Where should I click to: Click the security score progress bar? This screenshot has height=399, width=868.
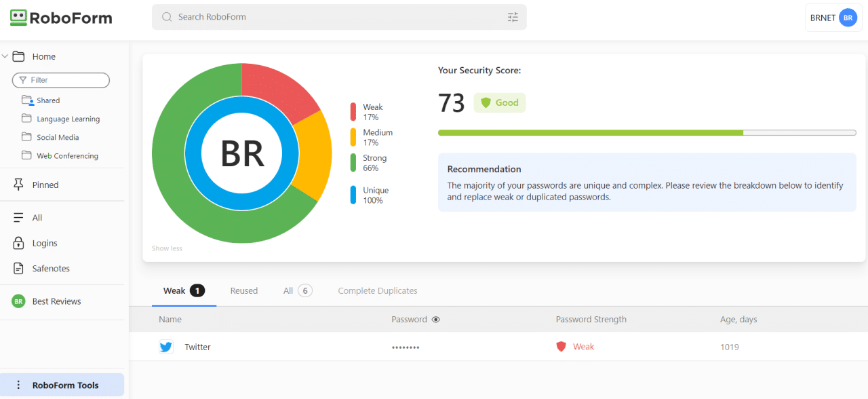tap(646, 133)
